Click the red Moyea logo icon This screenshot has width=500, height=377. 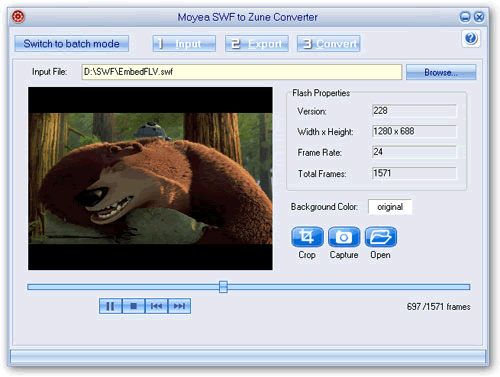tap(18, 17)
